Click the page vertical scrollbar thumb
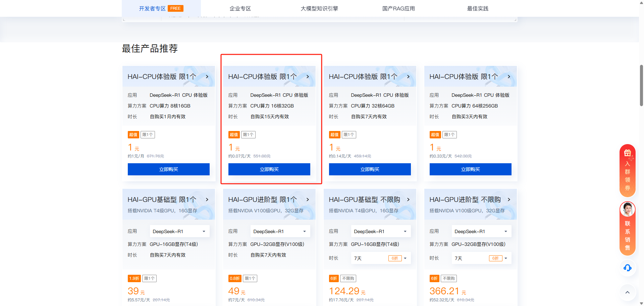Screen dimensions: 644x306 pyautogui.click(x=641, y=86)
